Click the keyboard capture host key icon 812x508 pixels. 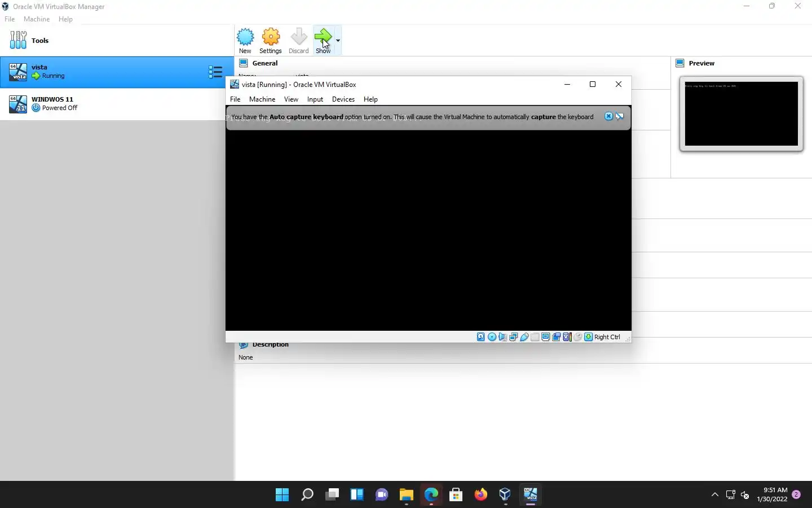click(589, 337)
